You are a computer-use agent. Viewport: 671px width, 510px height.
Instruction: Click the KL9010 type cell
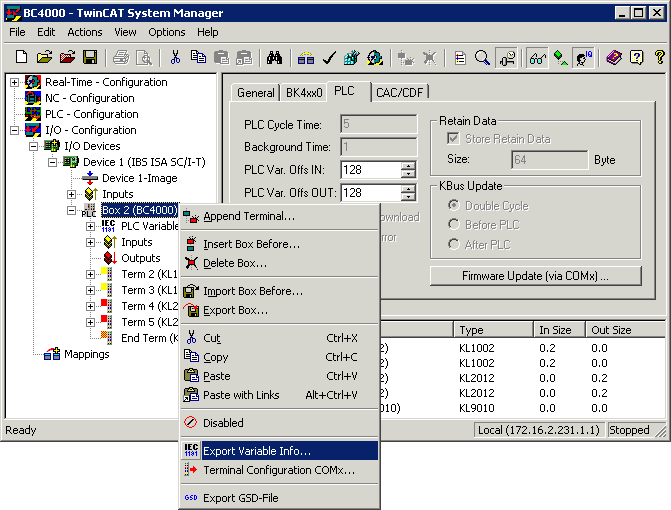(476, 408)
